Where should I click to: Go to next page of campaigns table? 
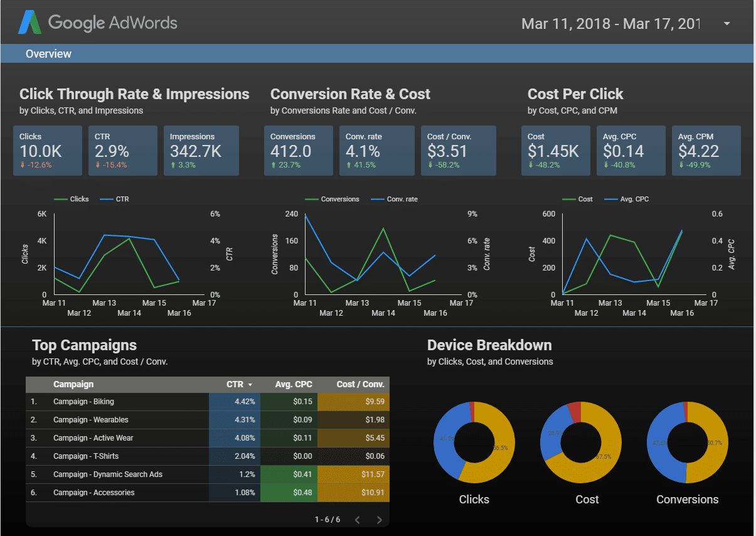click(x=379, y=520)
